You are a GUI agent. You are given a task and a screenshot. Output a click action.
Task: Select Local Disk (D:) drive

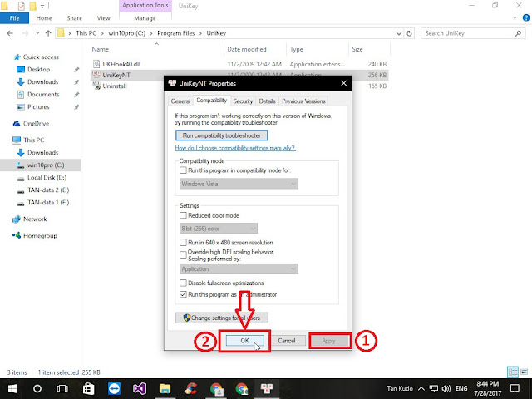[47, 177]
